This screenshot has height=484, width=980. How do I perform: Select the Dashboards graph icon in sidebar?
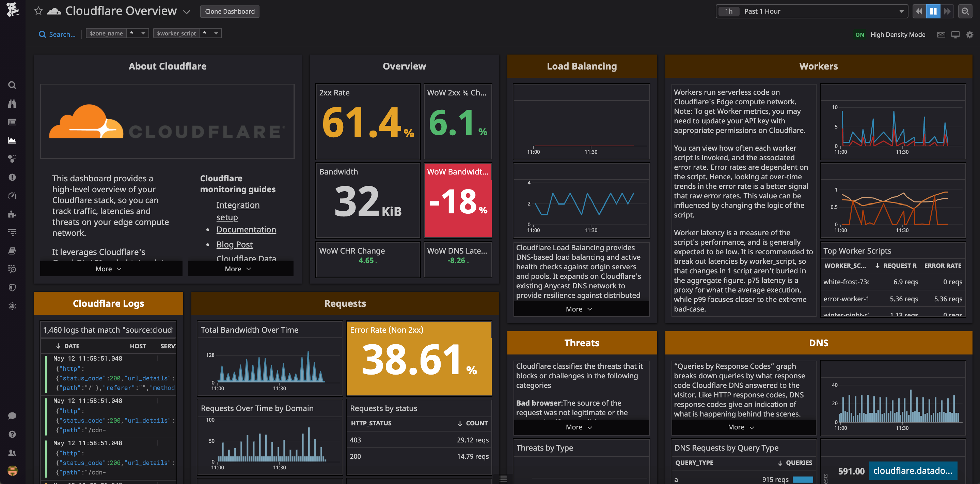coord(12,140)
